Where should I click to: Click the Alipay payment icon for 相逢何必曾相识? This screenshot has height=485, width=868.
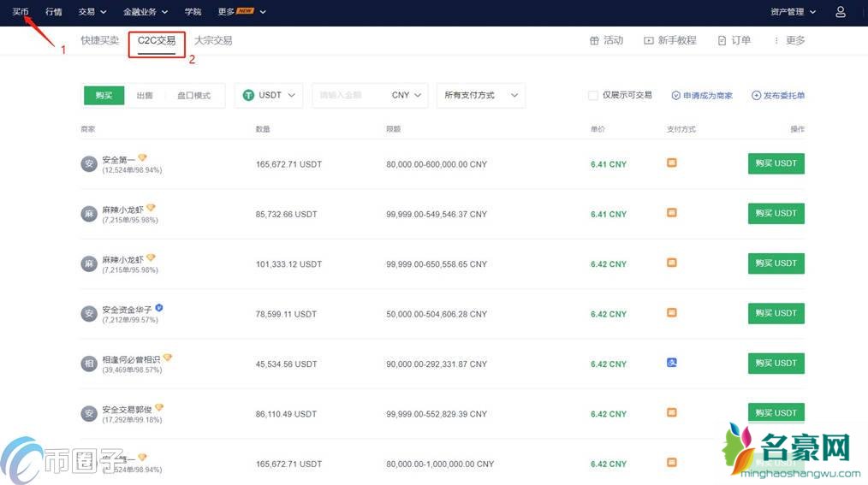pos(672,363)
